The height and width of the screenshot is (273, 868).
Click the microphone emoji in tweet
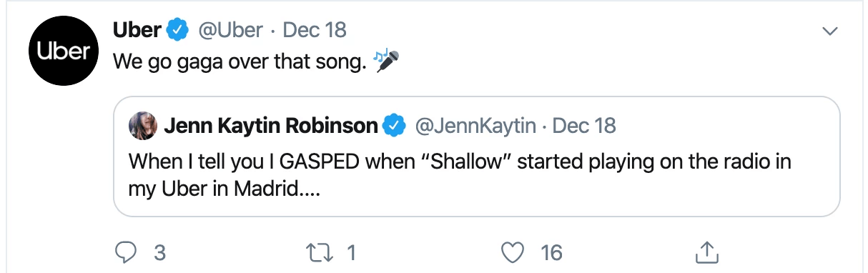pyautogui.click(x=387, y=61)
